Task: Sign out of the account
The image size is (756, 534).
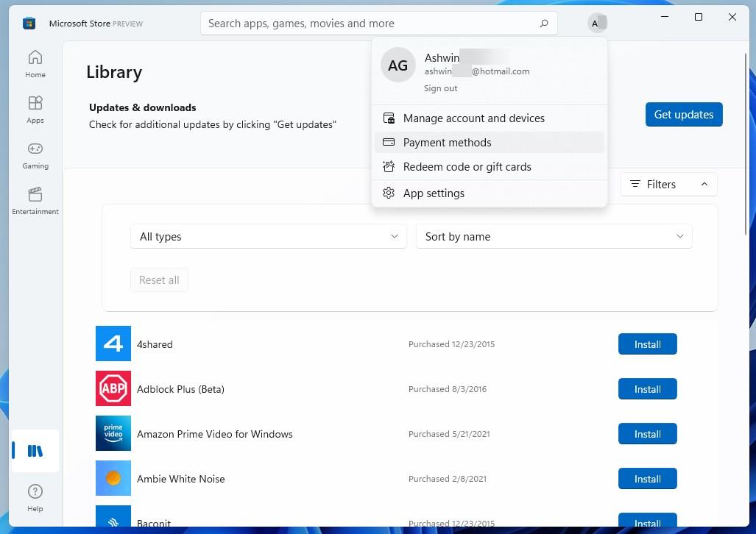Action: 441,88
